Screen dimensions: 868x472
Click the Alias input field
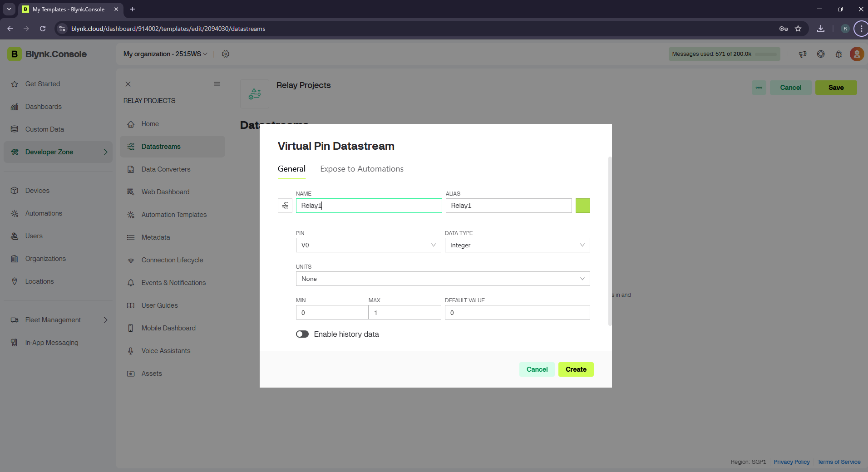click(508, 206)
